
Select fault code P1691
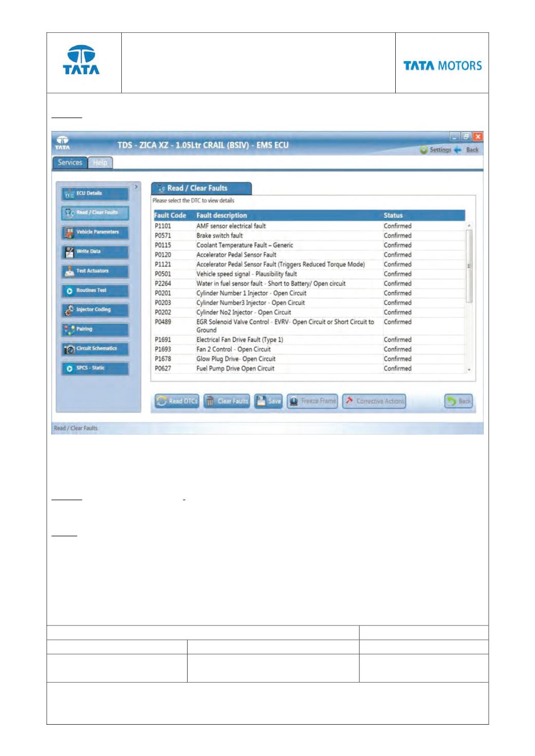163,340
